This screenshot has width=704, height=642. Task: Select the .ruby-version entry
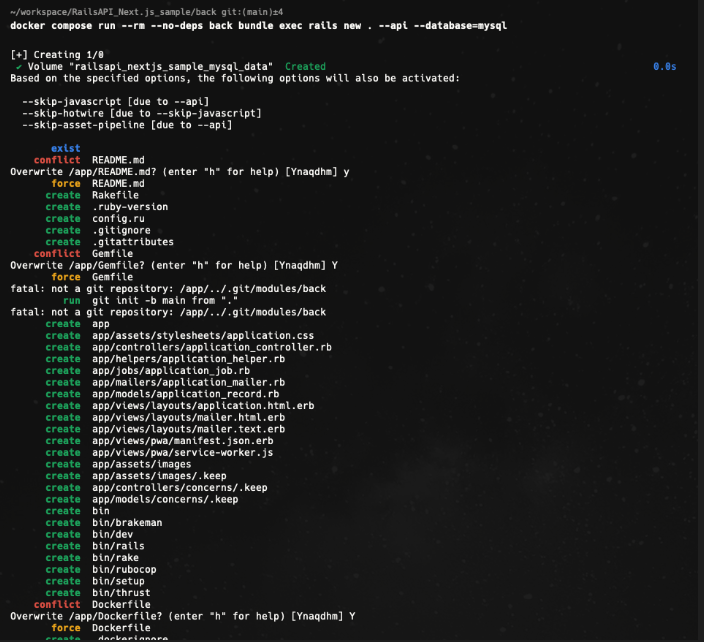coord(130,207)
